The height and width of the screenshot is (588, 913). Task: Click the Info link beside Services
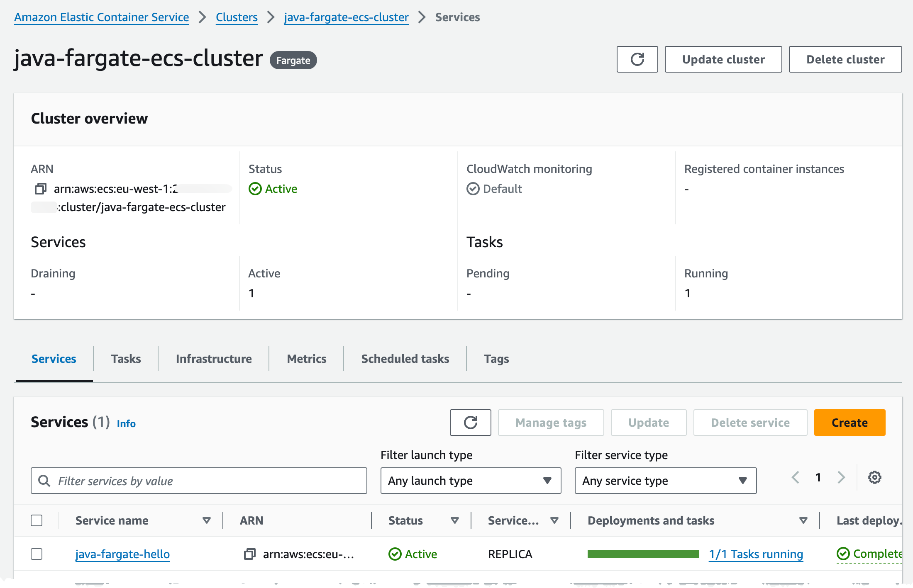tap(126, 423)
